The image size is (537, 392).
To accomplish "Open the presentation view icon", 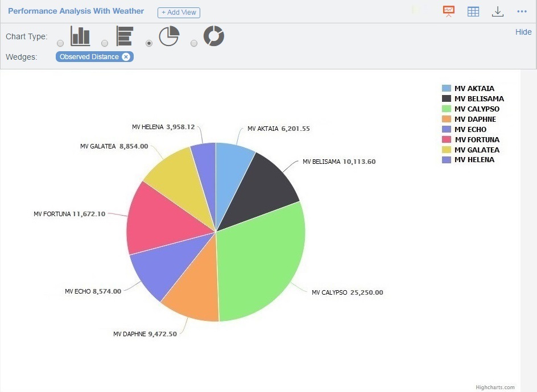I will tap(448, 11).
